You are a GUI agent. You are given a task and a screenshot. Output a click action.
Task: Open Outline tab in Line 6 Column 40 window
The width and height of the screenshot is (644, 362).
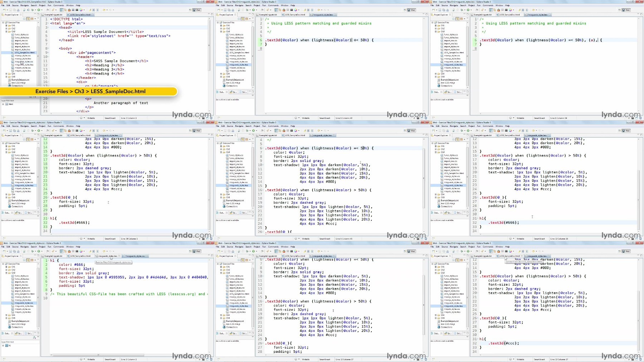pyautogui.click(x=221, y=92)
